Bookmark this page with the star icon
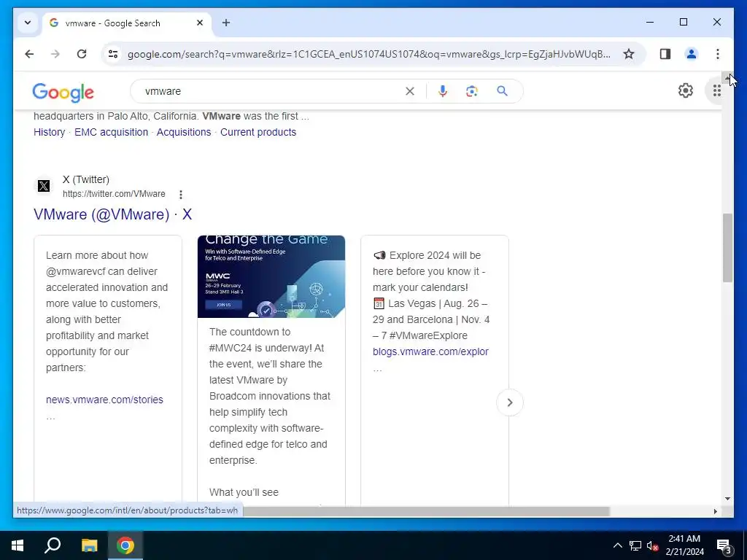747x560 pixels. pos(629,54)
